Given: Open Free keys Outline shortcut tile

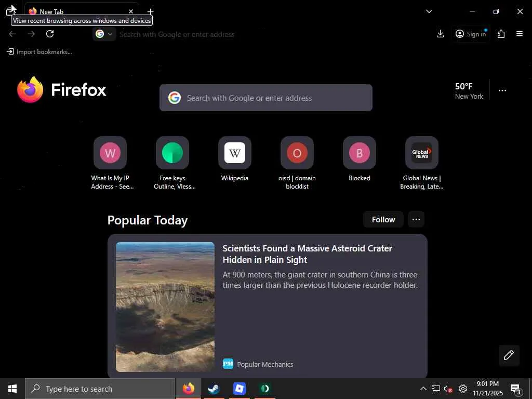Looking at the screenshot, I should pyautogui.click(x=172, y=163).
